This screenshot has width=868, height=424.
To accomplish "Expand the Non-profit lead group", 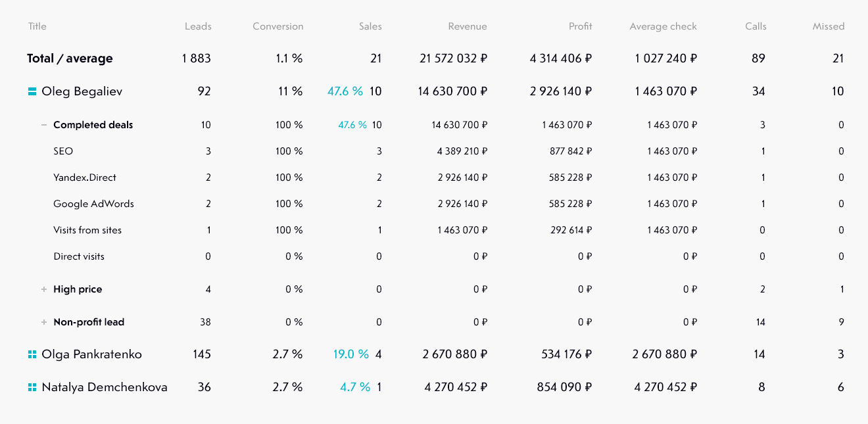I will [44, 322].
